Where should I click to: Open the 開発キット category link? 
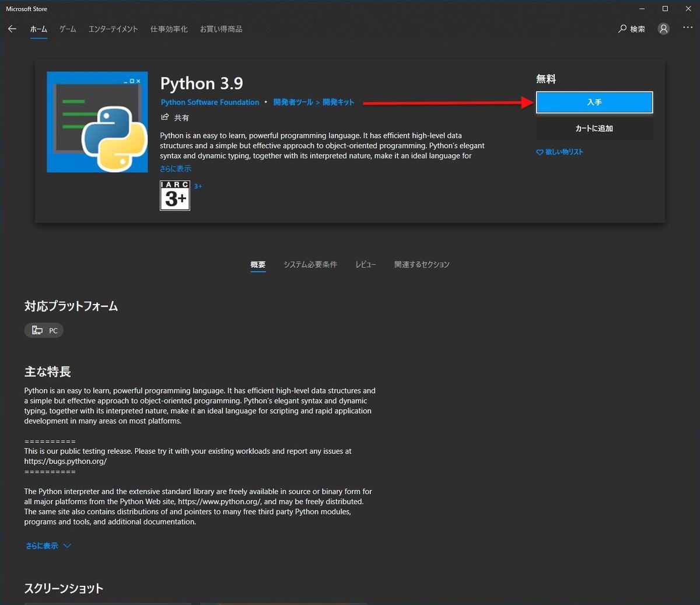338,102
